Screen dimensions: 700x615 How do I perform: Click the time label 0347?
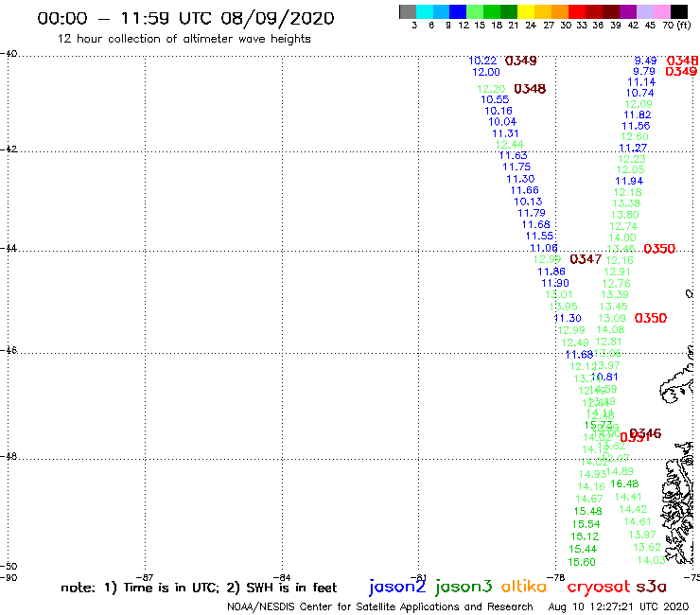click(x=586, y=259)
